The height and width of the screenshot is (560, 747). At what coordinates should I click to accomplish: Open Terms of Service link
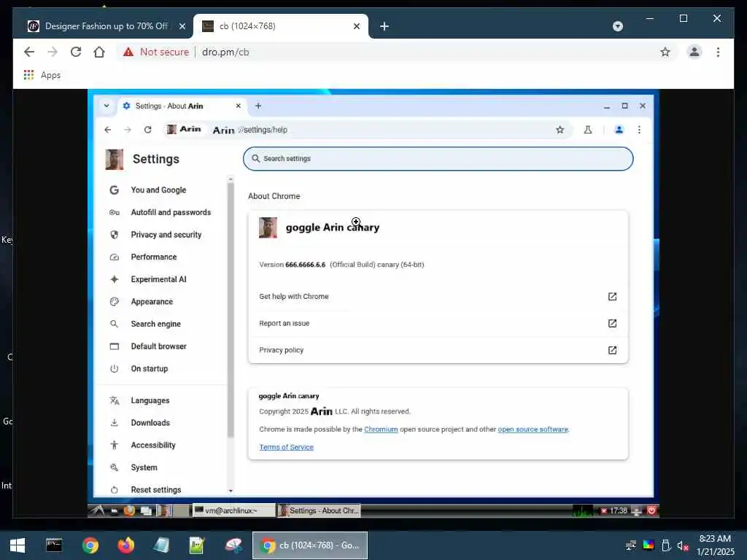[x=286, y=447]
